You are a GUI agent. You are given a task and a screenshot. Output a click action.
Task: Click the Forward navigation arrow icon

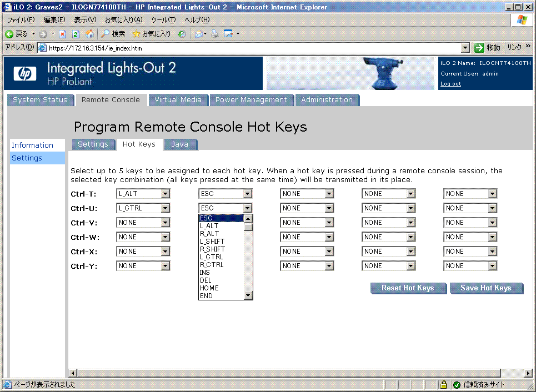point(43,34)
